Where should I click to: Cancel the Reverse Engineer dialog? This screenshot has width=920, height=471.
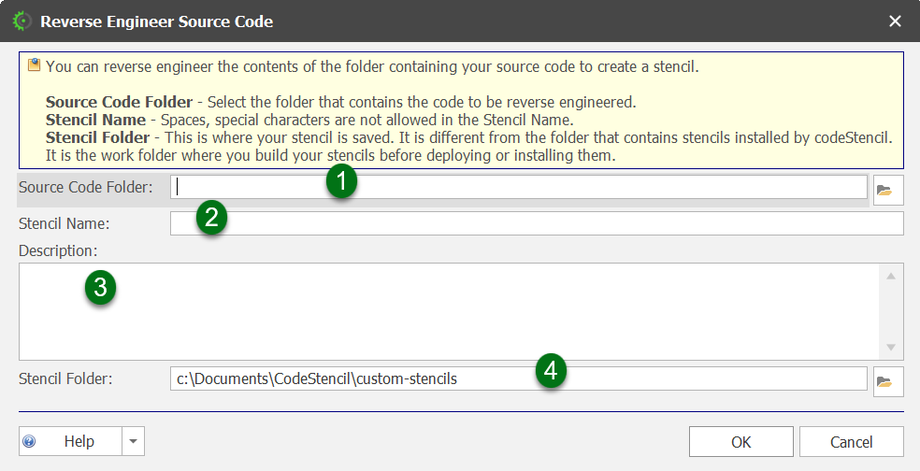pos(851,441)
